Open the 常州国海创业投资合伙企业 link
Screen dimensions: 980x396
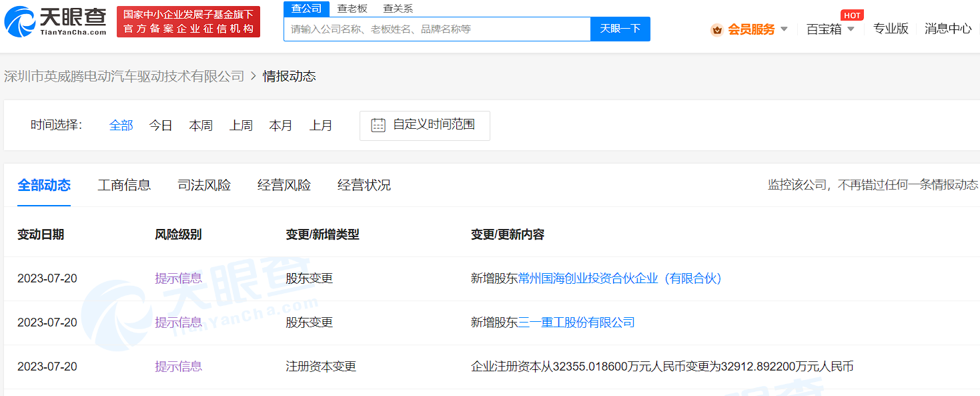click(620, 278)
